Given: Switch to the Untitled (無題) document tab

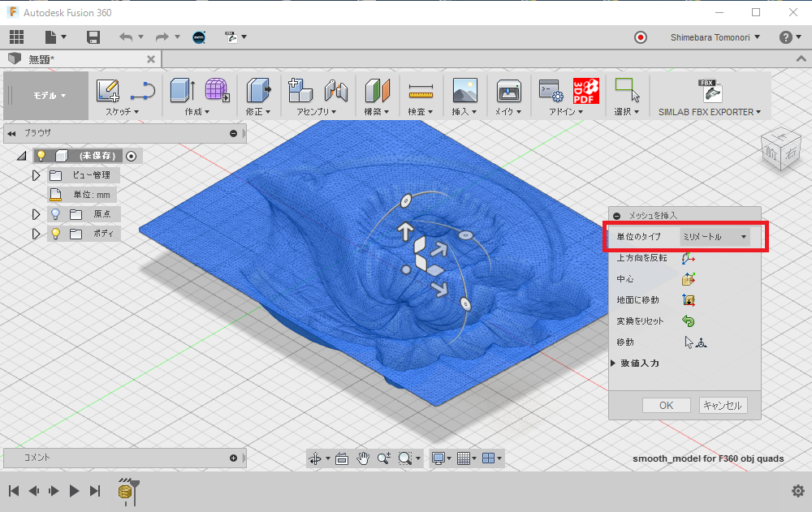Looking at the screenshot, I should 42,59.
